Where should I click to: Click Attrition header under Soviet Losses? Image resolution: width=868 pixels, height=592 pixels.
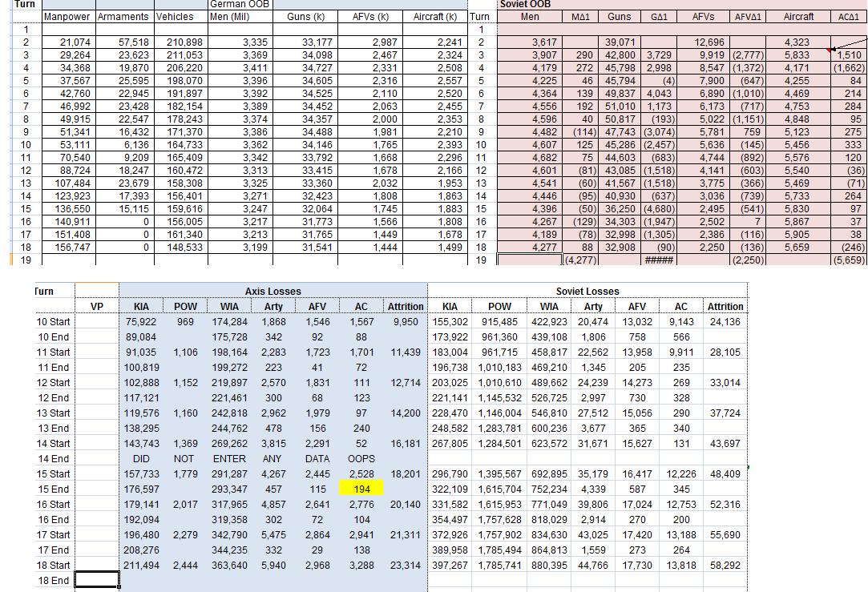tap(725, 307)
